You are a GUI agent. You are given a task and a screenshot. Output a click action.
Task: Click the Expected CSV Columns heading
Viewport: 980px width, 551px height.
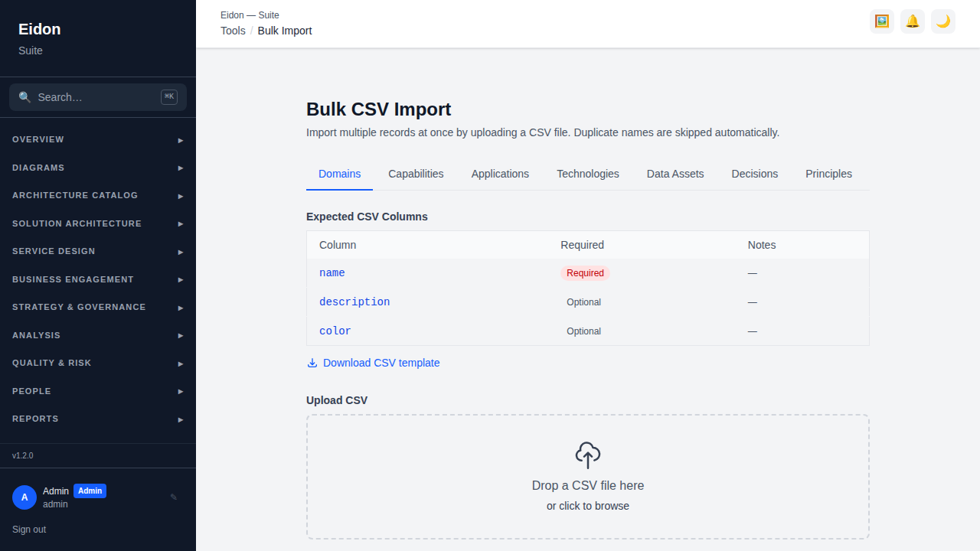[x=367, y=217]
